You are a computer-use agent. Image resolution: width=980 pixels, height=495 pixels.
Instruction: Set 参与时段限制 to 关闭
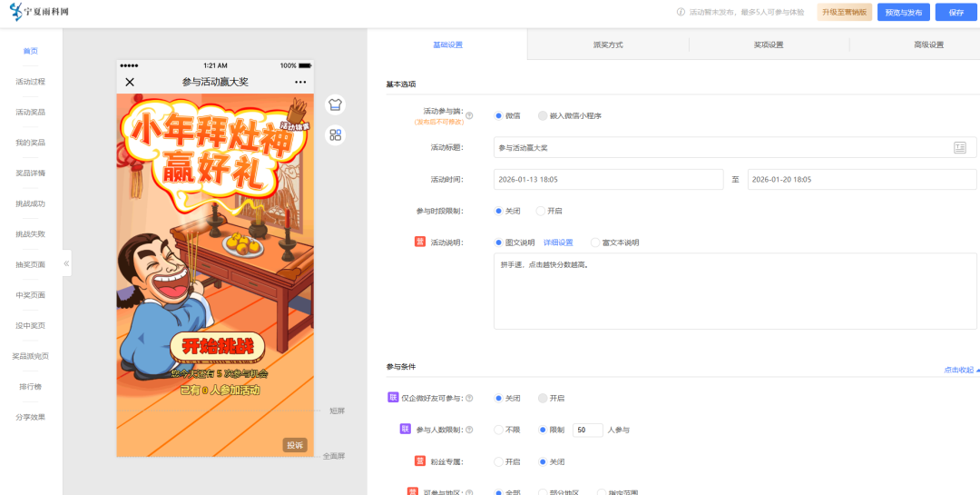[x=498, y=211]
